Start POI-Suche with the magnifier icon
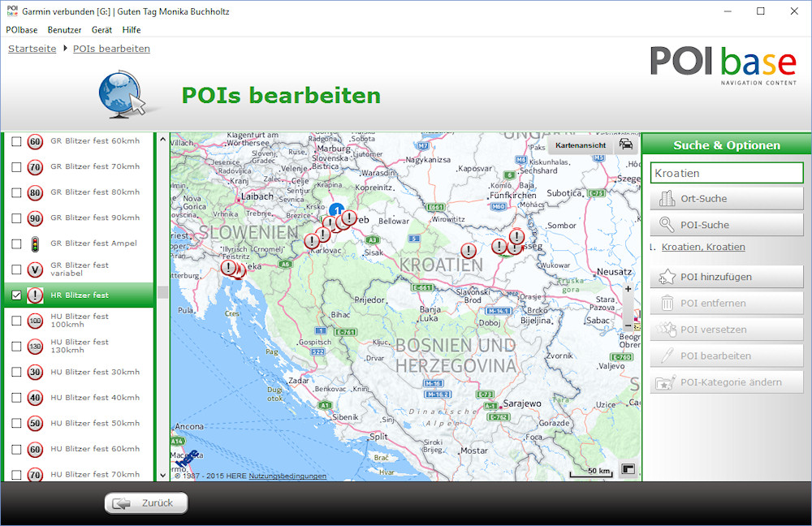This screenshot has width=812, height=526. click(x=726, y=225)
